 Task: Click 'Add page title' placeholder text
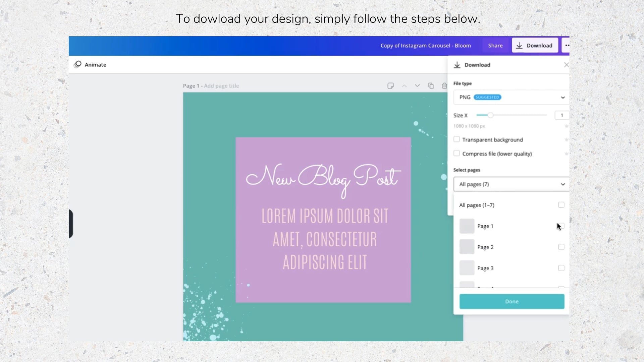tap(221, 86)
